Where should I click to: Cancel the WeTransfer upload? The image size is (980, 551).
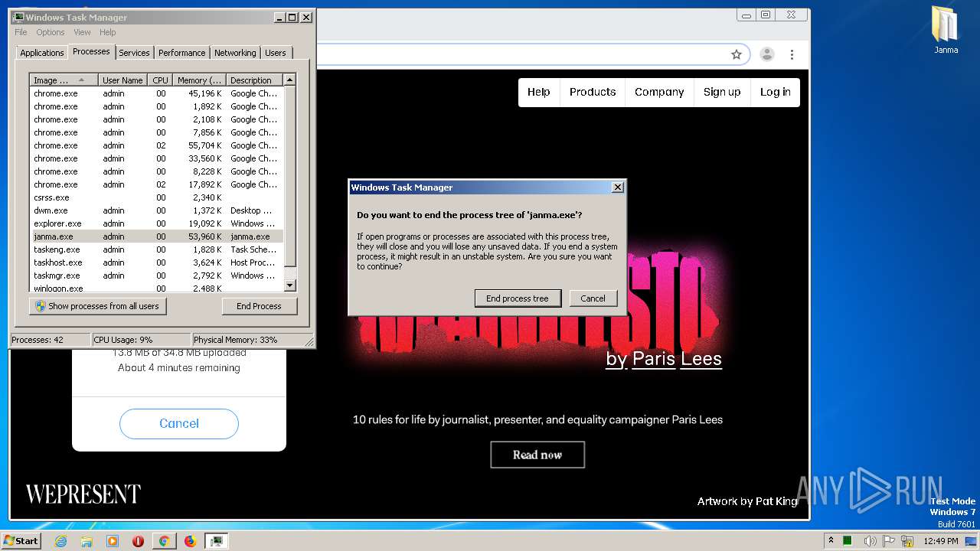coord(179,423)
